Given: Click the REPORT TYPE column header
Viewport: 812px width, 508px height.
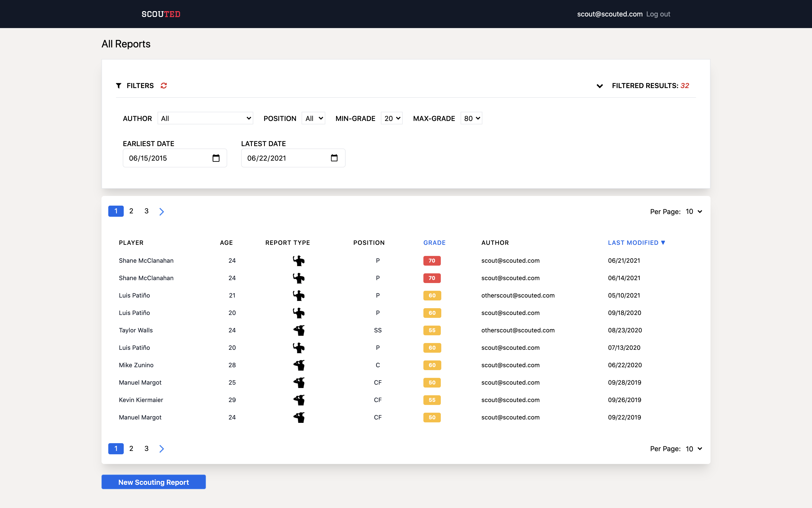Looking at the screenshot, I should point(288,243).
